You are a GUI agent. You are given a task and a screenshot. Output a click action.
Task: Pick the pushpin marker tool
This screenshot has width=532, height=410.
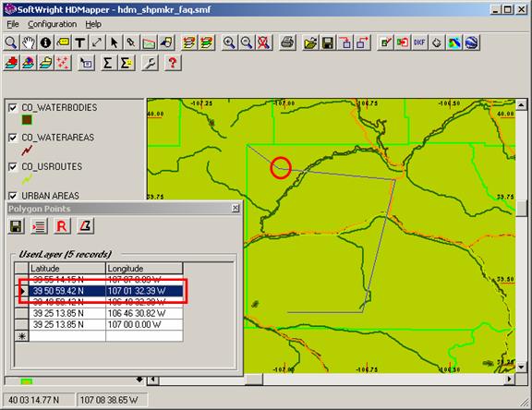coord(131,42)
